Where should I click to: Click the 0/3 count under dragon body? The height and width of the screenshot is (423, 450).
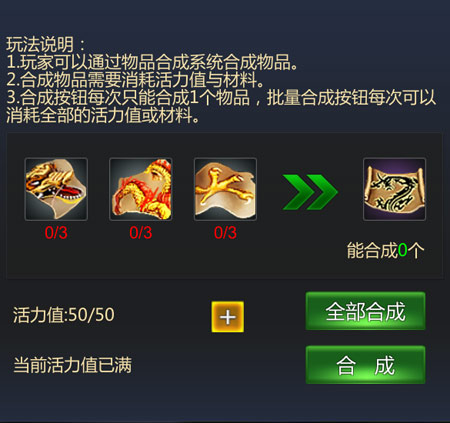(x=141, y=233)
